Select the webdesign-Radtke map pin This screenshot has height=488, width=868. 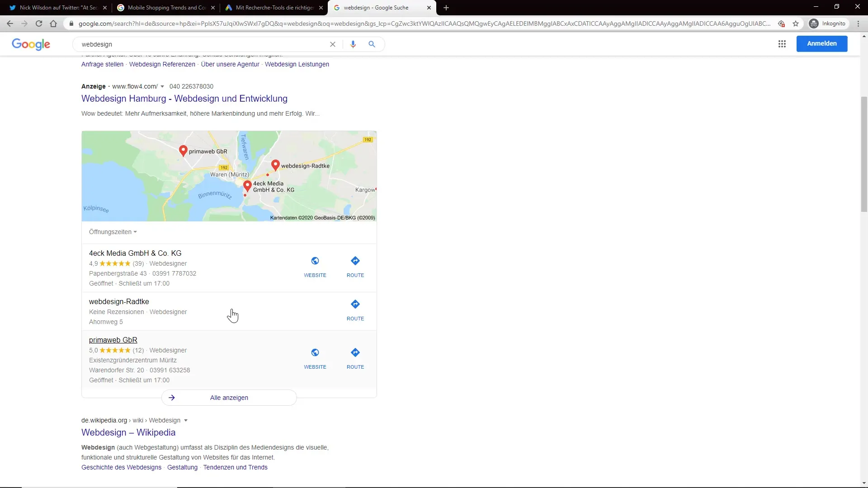point(275,165)
